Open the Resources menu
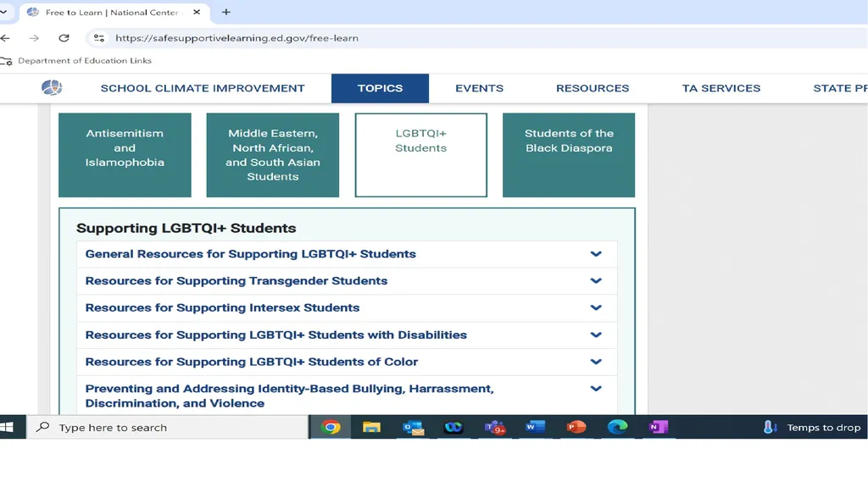Screen dimensions: 868x487 point(593,88)
